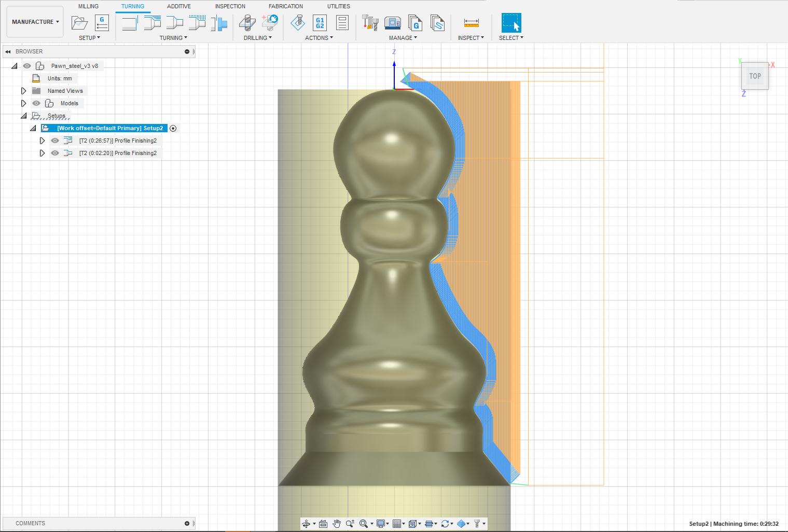This screenshot has width=788, height=532.
Task: Click the Pan icon in navigation bar
Action: pos(337,524)
